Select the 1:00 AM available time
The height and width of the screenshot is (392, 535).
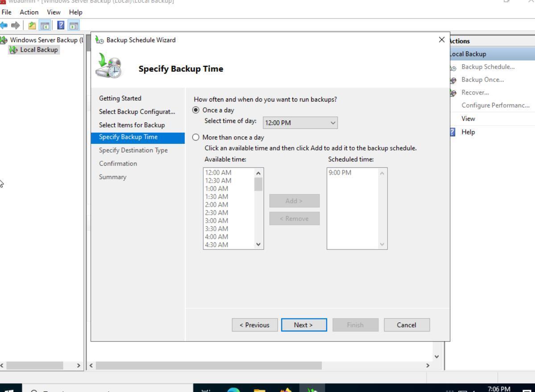pos(217,188)
